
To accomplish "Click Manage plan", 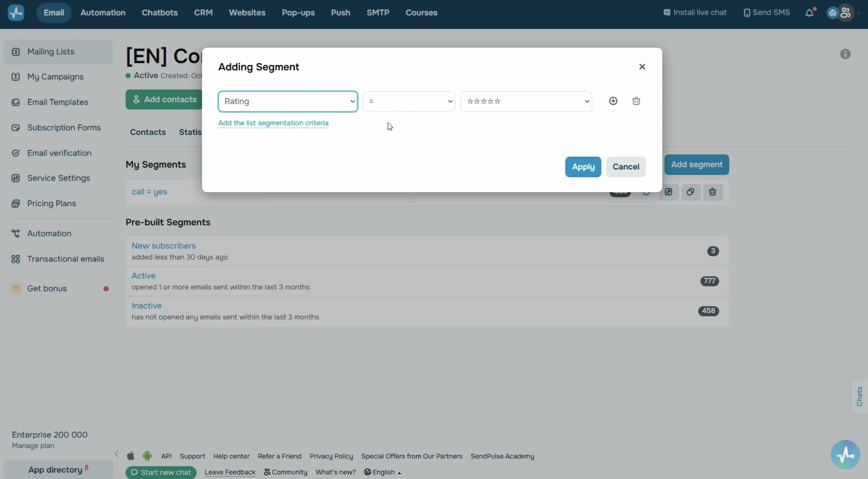I will (33, 446).
